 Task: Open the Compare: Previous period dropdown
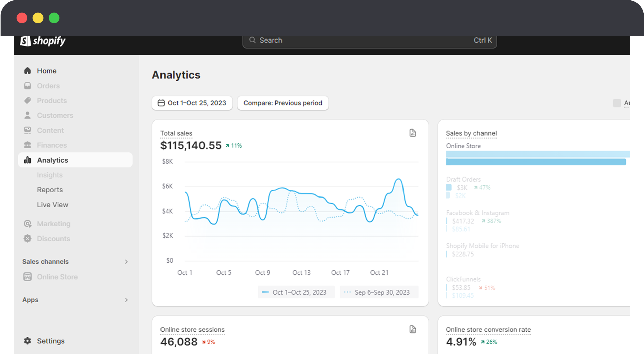click(283, 103)
